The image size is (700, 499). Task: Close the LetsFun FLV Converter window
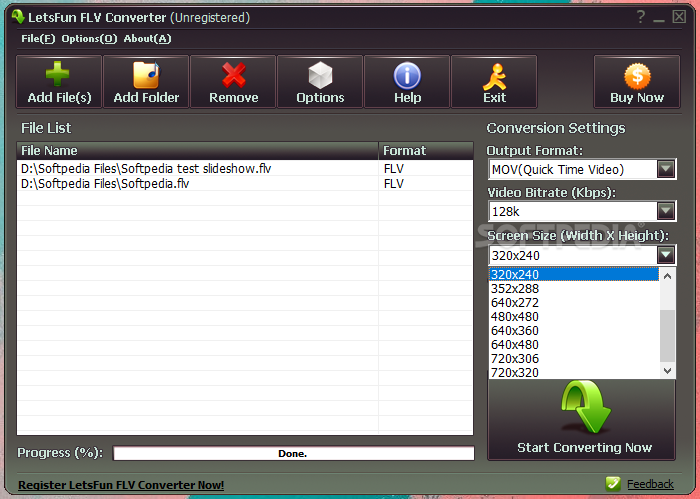coord(679,17)
